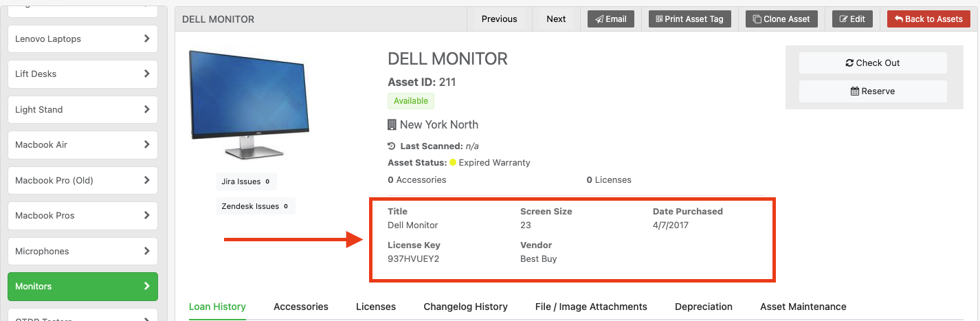Click the paper plane Email icon
980x321 pixels.
[x=599, y=19]
